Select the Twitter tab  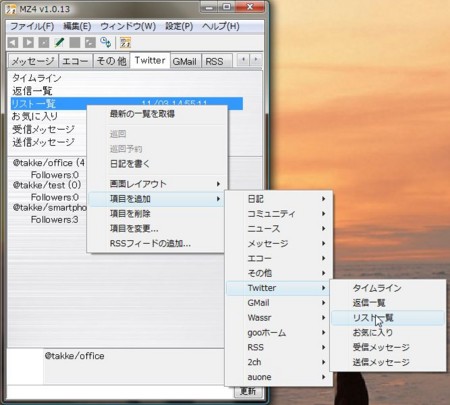(x=150, y=61)
